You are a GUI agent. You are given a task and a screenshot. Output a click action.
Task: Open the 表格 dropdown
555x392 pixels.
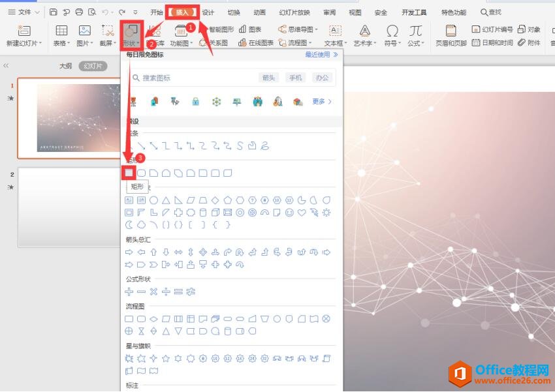[x=61, y=43]
